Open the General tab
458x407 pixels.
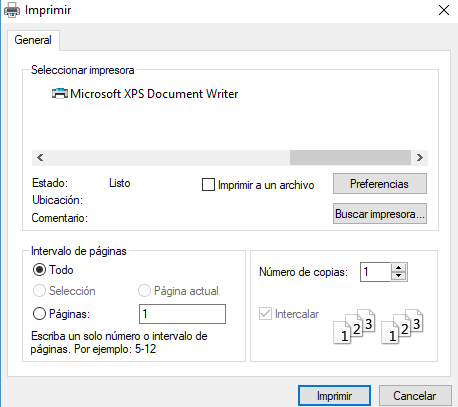(x=33, y=40)
